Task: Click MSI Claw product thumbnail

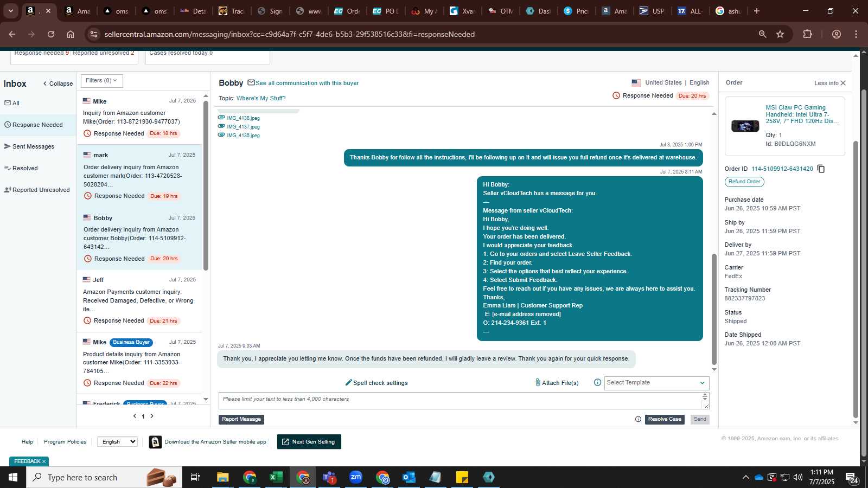Action: (x=745, y=126)
